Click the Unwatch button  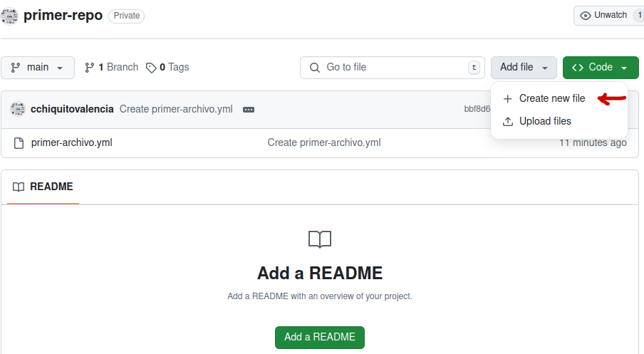608,16
